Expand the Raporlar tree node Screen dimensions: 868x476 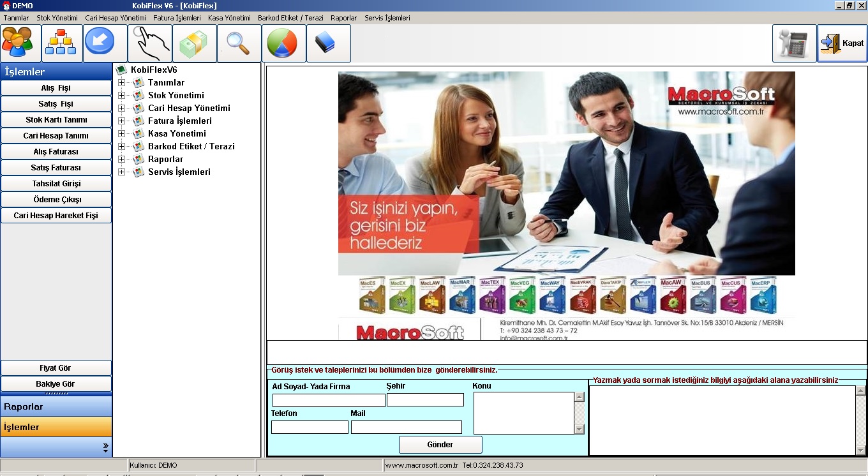[121, 160]
